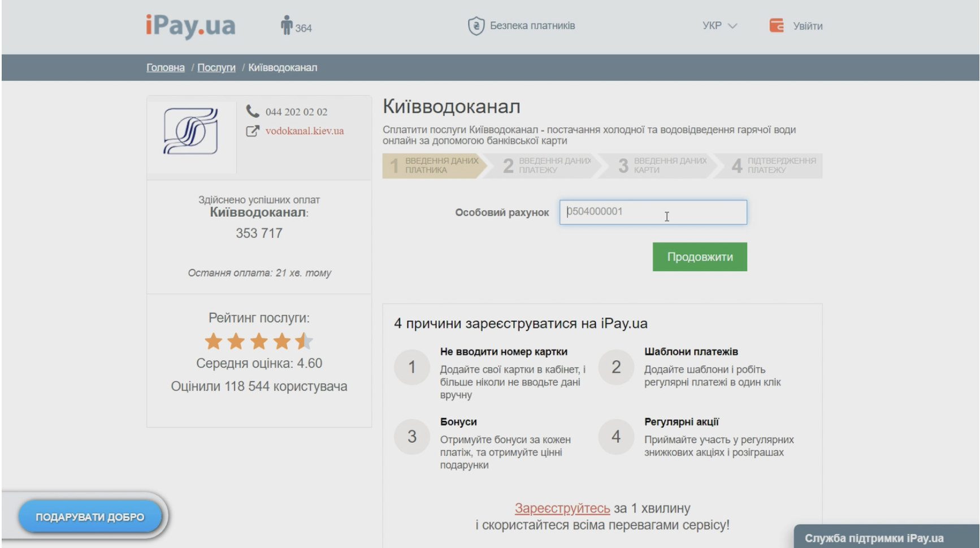Click the Зареєструйтесь registration link
The height and width of the screenshot is (548, 980).
click(562, 508)
